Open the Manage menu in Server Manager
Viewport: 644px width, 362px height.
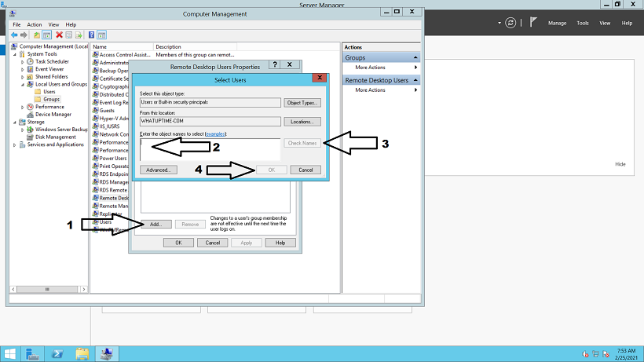558,23
